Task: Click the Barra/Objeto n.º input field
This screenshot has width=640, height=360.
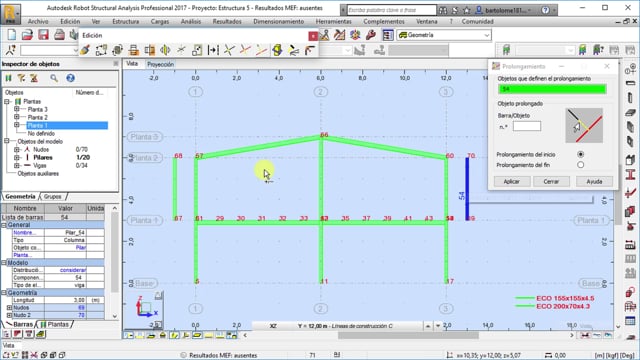Action: [x=527, y=127]
